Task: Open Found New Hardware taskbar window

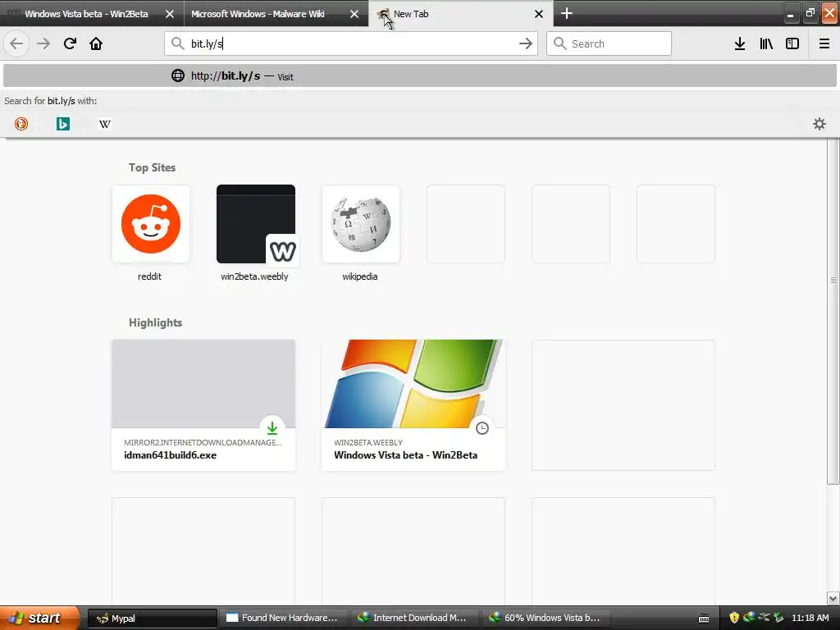Action: [x=283, y=618]
